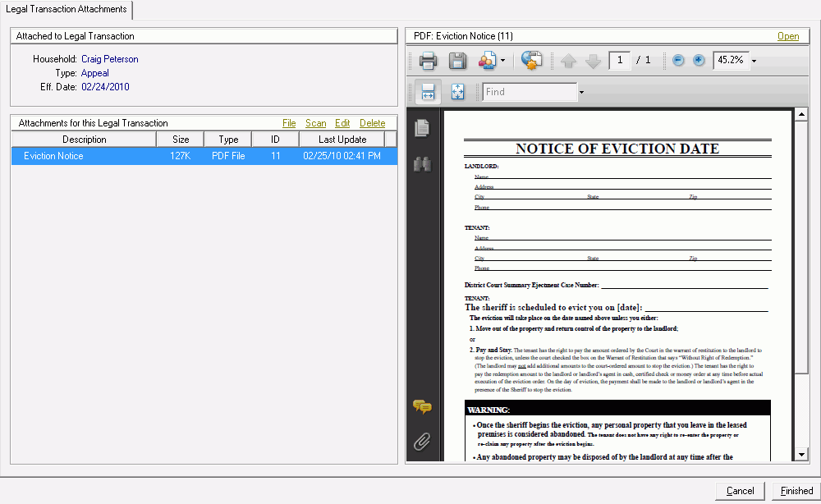Open the Eviction Notice PDF externally
This screenshot has width=821, height=504.
(788, 36)
